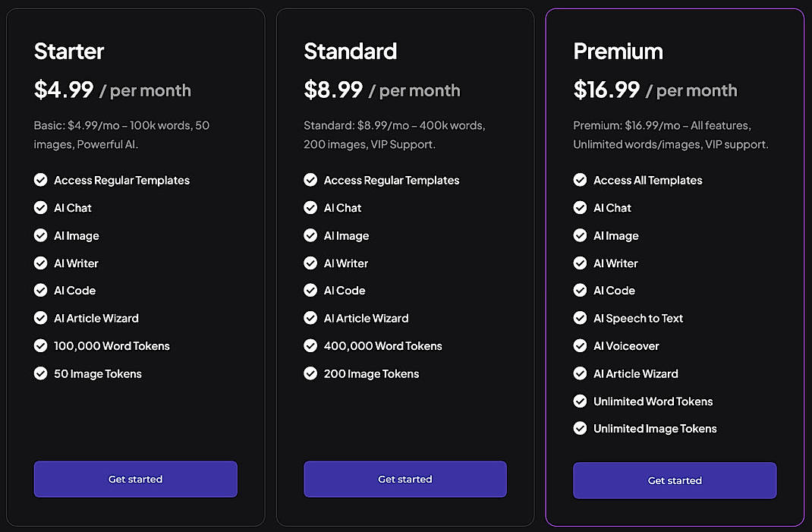812x532 pixels.
Task: Click the $4.99 price text
Action: click(65, 89)
